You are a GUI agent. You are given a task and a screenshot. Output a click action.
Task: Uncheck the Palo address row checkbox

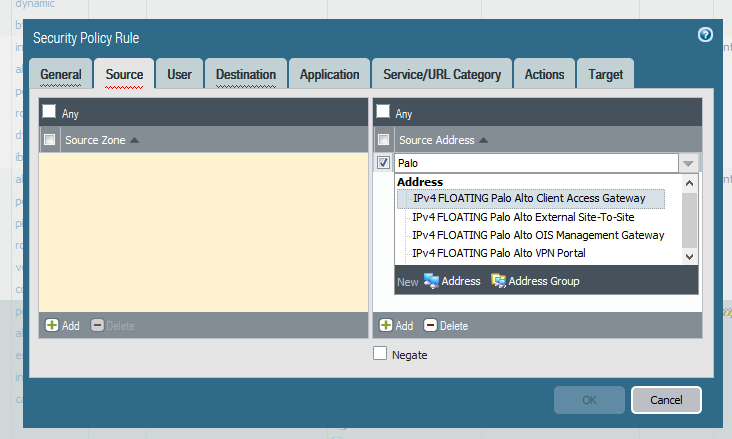tap(383, 163)
